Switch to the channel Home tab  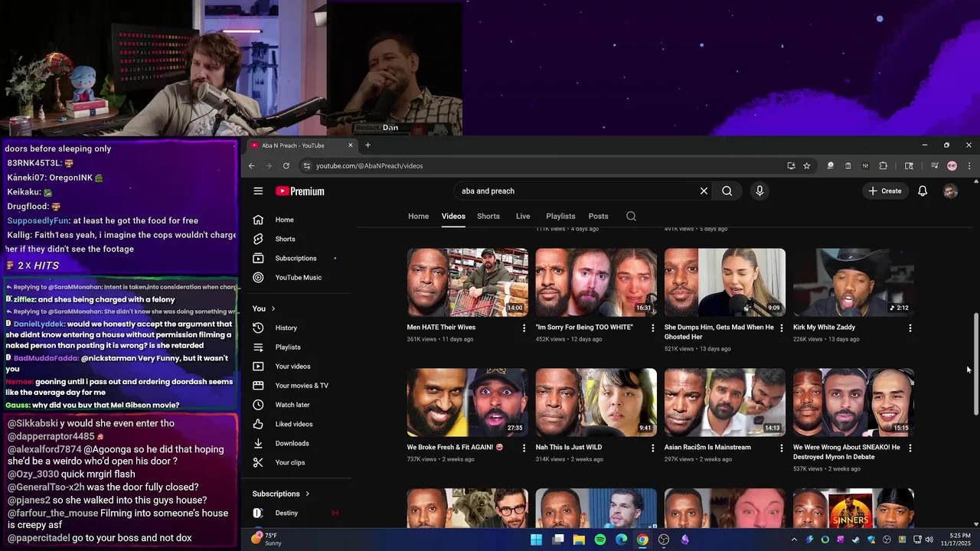(x=418, y=217)
